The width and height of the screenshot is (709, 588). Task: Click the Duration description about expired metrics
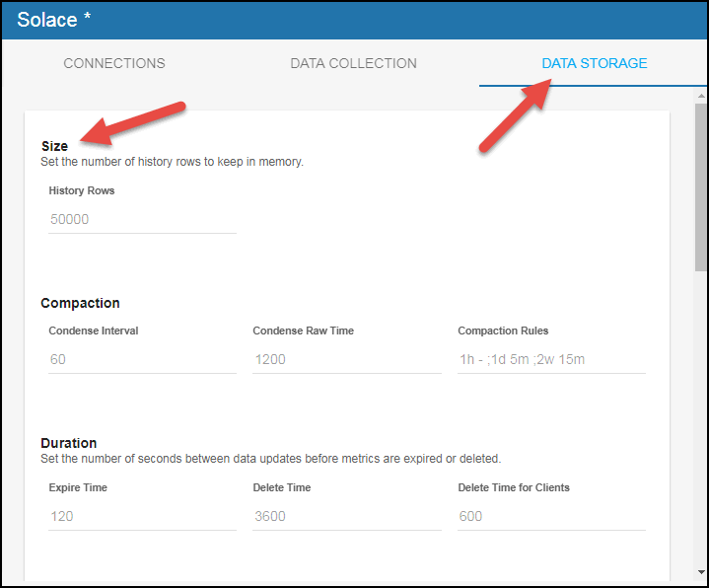pyautogui.click(x=270, y=458)
